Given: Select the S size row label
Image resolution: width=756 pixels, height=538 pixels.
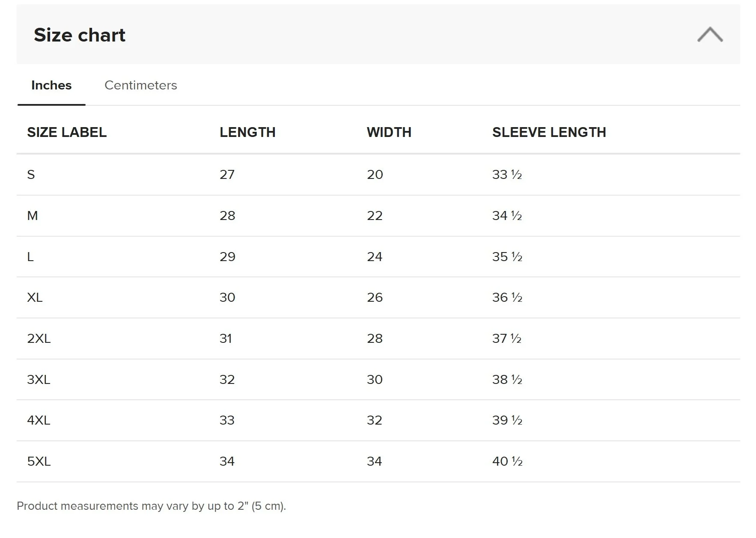Looking at the screenshot, I should tap(31, 175).
